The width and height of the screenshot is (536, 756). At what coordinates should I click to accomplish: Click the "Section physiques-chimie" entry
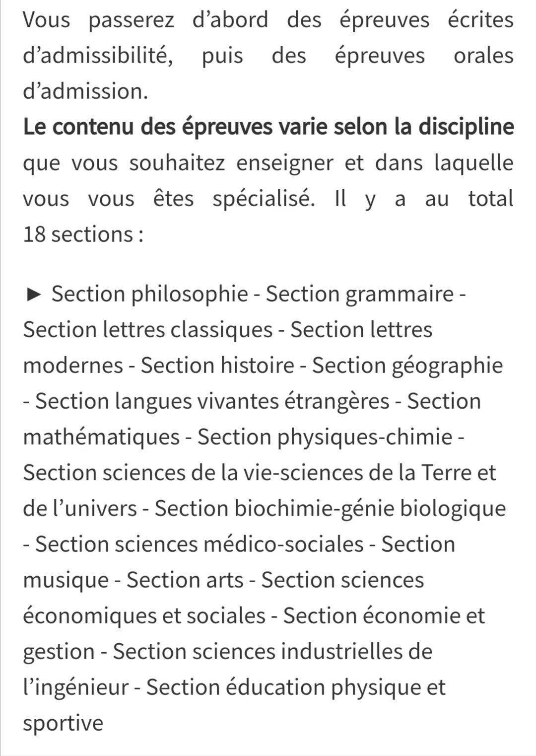tap(325, 437)
